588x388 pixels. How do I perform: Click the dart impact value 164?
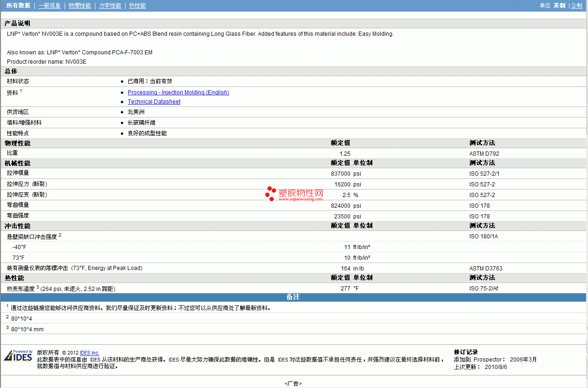click(x=346, y=269)
